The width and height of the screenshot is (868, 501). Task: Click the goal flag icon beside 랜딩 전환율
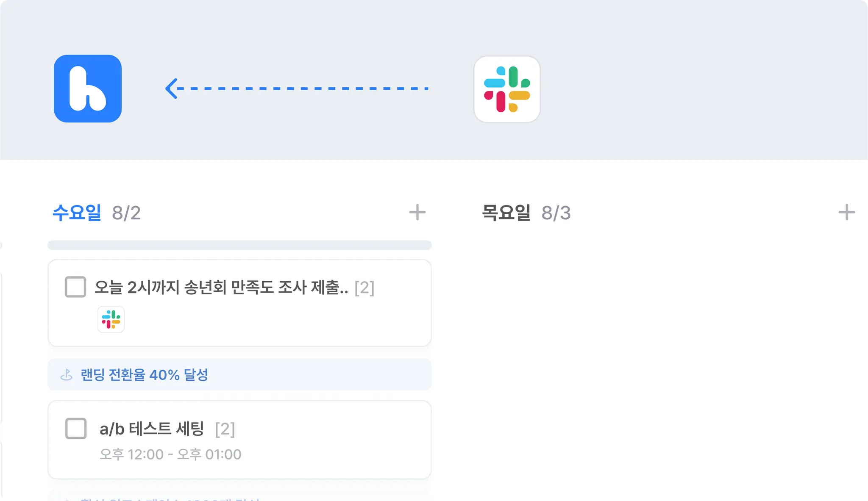(67, 375)
